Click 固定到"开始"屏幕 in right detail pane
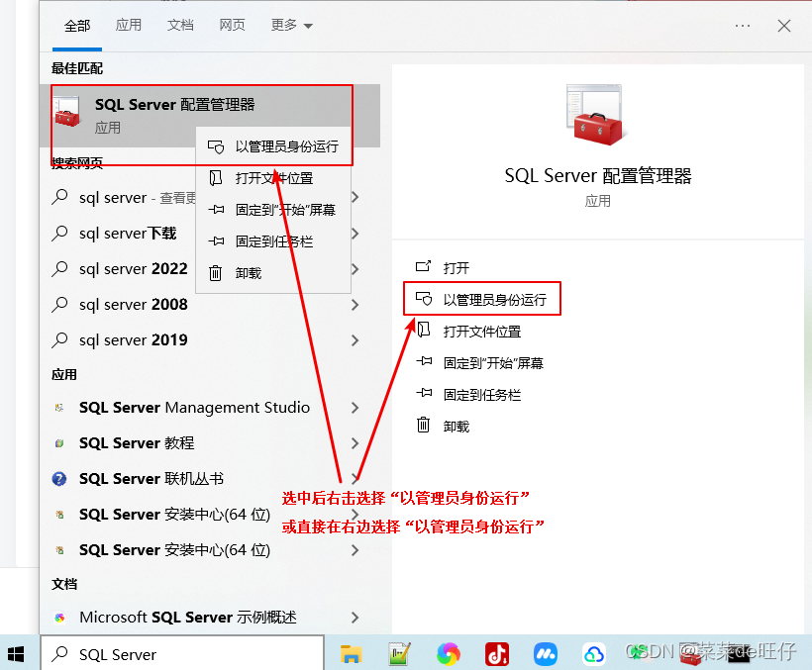812x670 pixels. click(493, 363)
